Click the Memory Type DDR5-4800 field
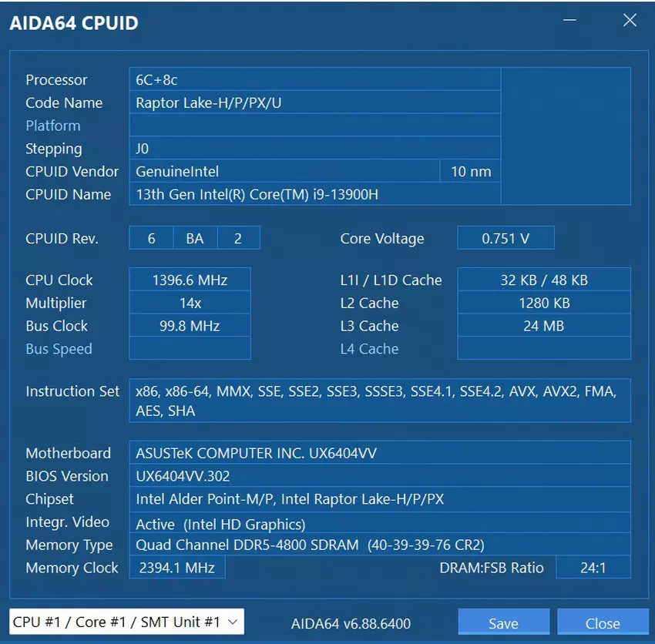Viewport: 655px width, 644px height. 379,545
